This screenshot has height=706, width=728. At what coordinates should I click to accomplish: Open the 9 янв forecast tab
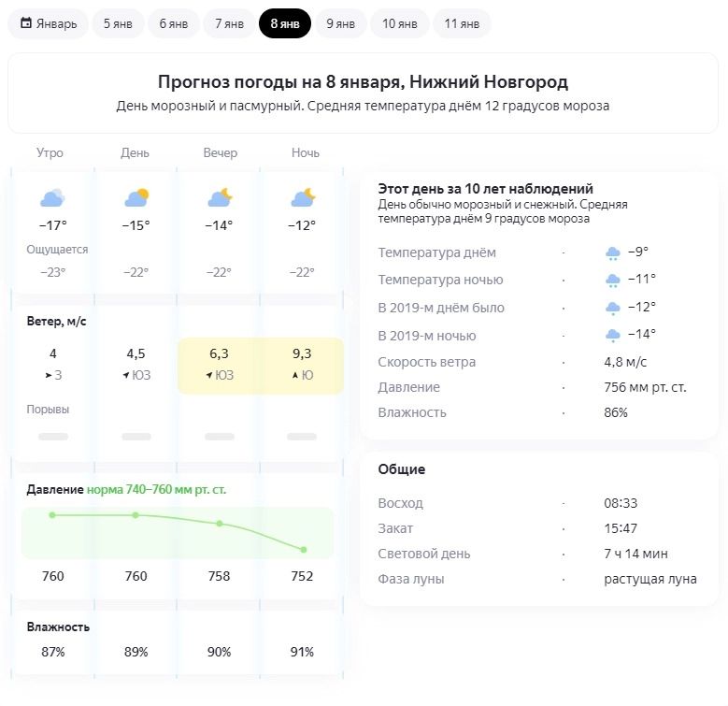point(340,23)
